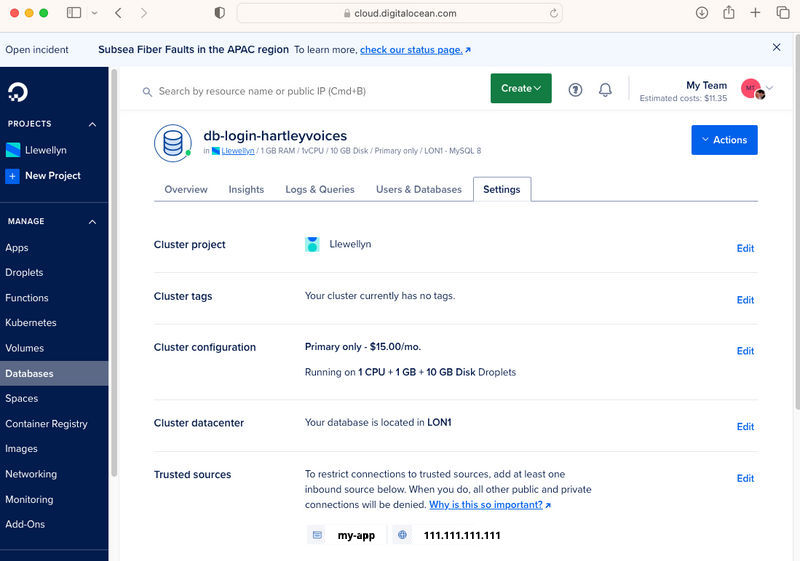Edit the Trusted sources
The image size is (800, 561).
point(745,478)
